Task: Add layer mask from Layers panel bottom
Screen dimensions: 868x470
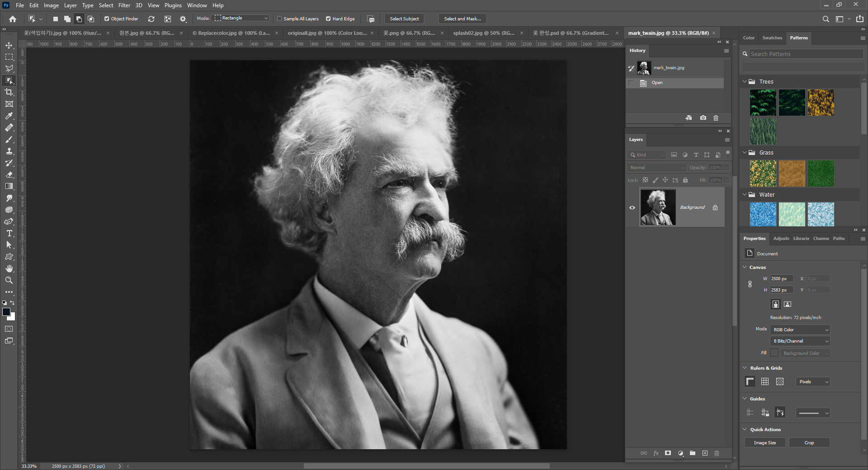Action: (x=668, y=453)
